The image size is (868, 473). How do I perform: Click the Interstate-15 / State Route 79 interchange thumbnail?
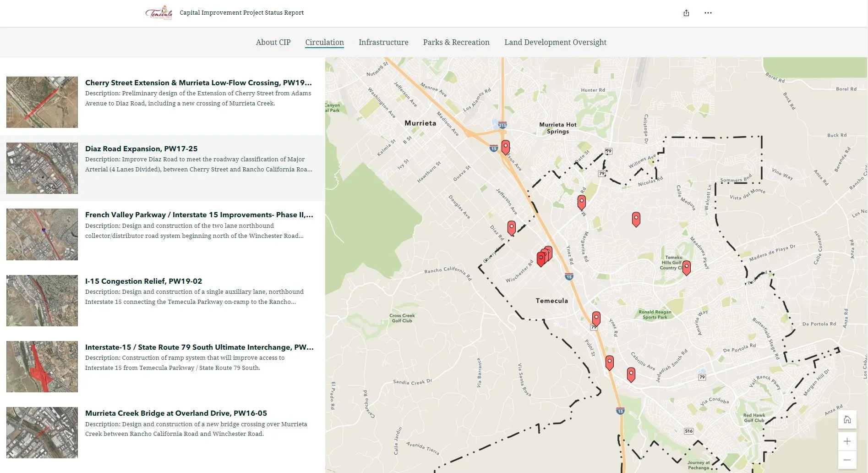(x=41, y=366)
